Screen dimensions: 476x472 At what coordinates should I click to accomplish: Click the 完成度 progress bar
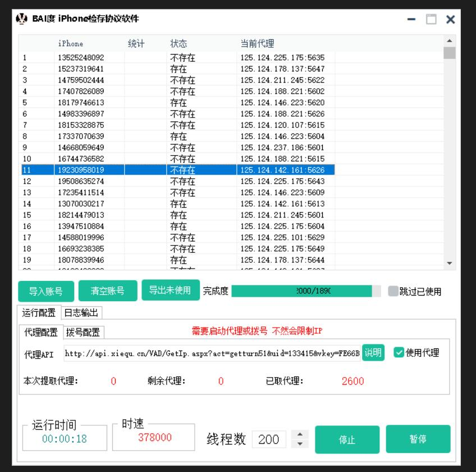pyautogui.click(x=306, y=291)
